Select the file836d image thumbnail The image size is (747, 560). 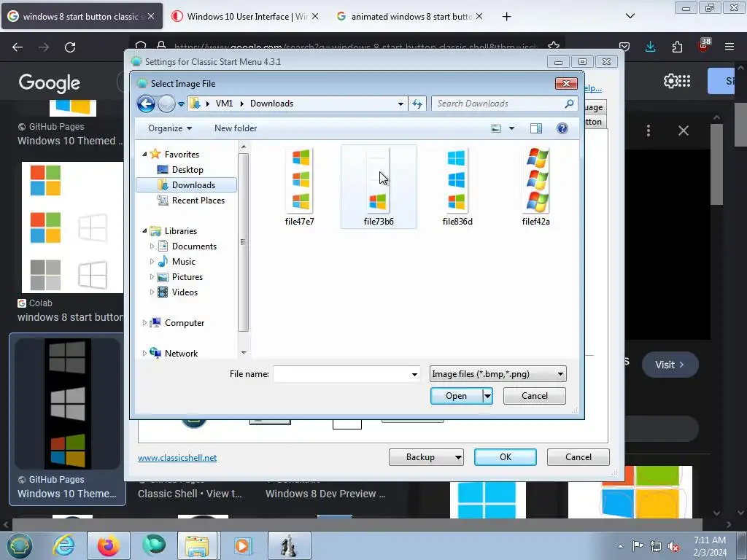pos(457,180)
